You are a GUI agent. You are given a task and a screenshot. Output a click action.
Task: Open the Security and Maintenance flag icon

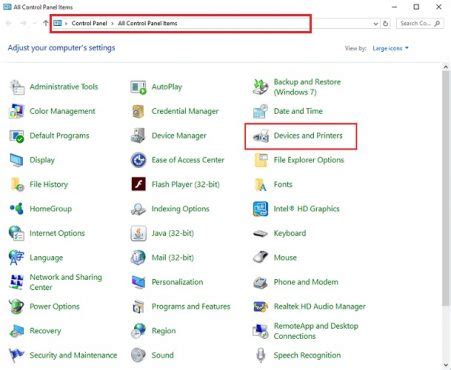(17, 355)
